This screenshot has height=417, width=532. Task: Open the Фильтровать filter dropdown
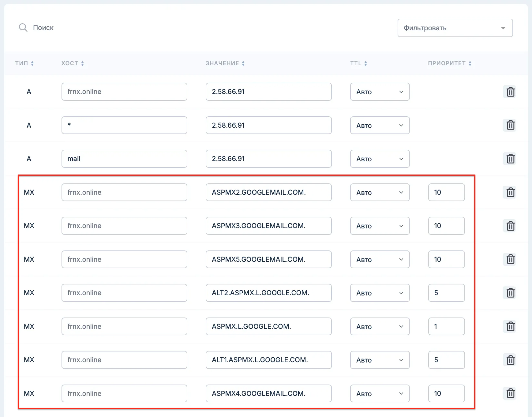455,28
